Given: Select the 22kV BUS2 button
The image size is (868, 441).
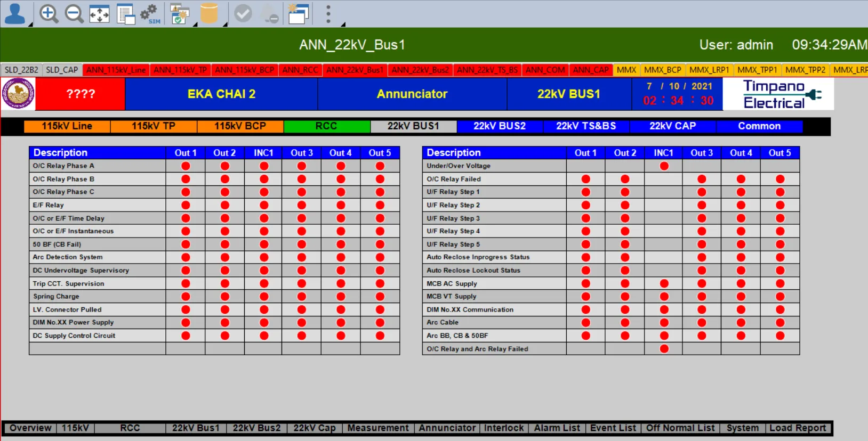Looking at the screenshot, I should point(500,126).
